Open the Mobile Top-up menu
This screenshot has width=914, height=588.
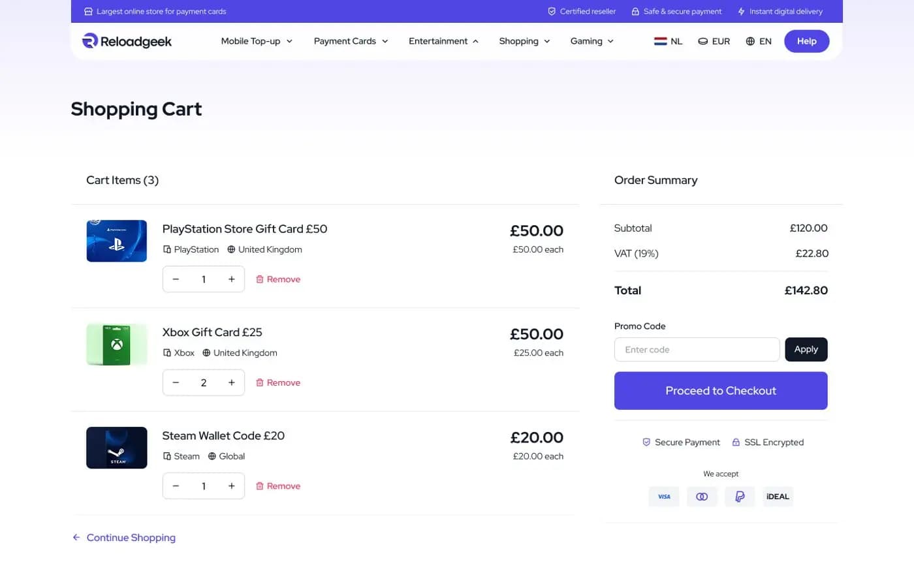tap(257, 41)
